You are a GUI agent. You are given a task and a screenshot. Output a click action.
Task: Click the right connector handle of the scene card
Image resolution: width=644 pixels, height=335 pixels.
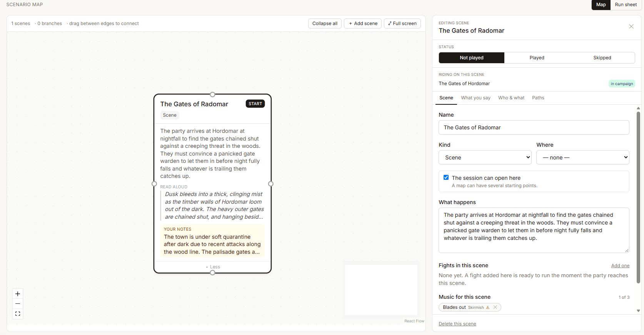(x=271, y=184)
